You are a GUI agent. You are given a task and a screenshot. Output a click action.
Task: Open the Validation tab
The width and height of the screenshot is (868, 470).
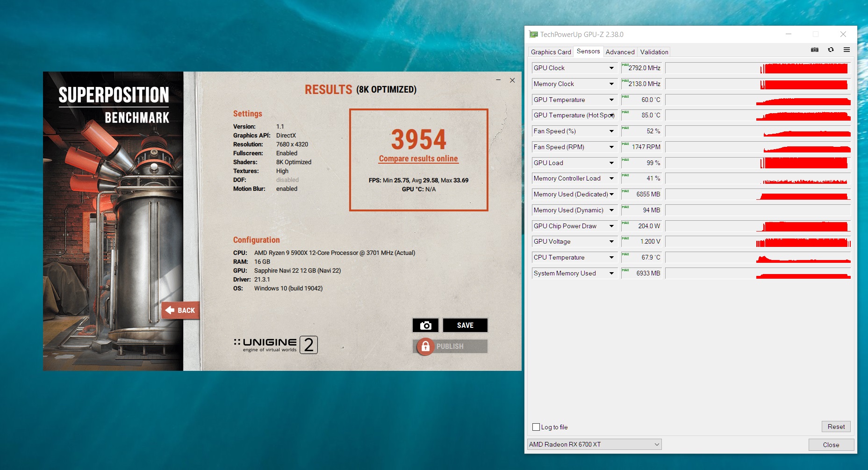pyautogui.click(x=654, y=52)
